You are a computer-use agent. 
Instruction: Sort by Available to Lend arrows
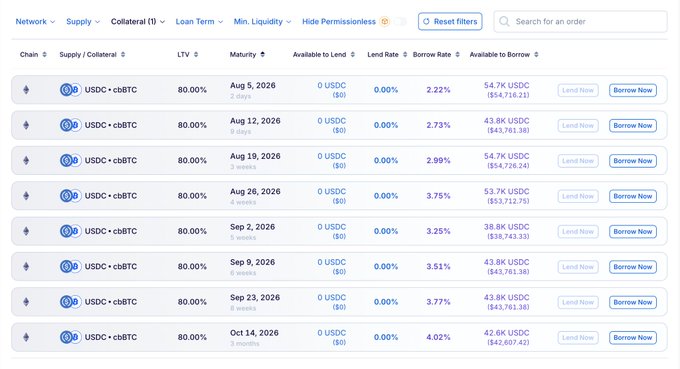click(353, 55)
